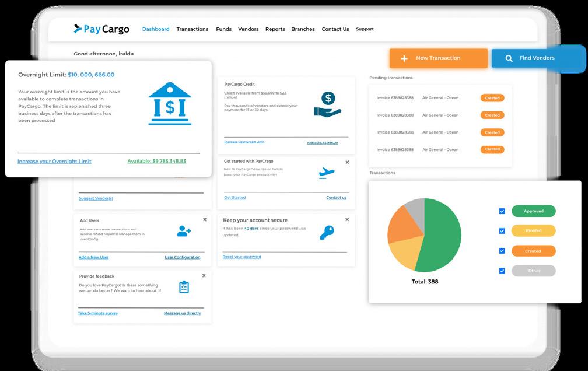Click the Reset your password link
Image resolution: width=588 pixels, height=371 pixels.
click(x=242, y=257)
